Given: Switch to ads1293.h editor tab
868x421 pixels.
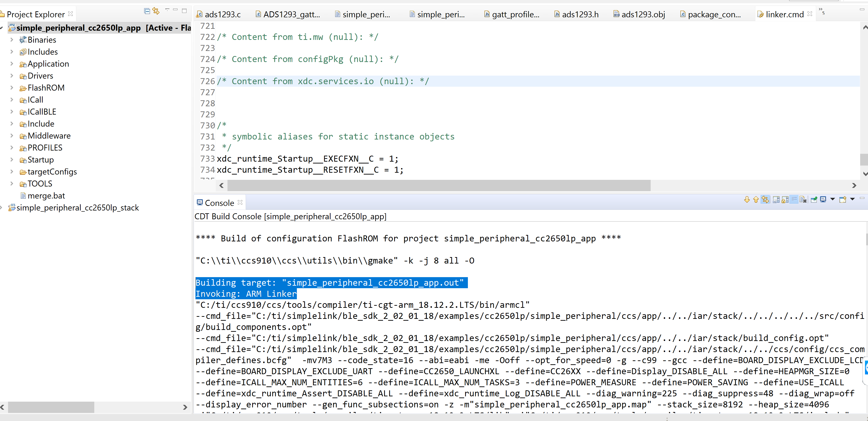Looking at the screenshot, I should tap(580, 15).
